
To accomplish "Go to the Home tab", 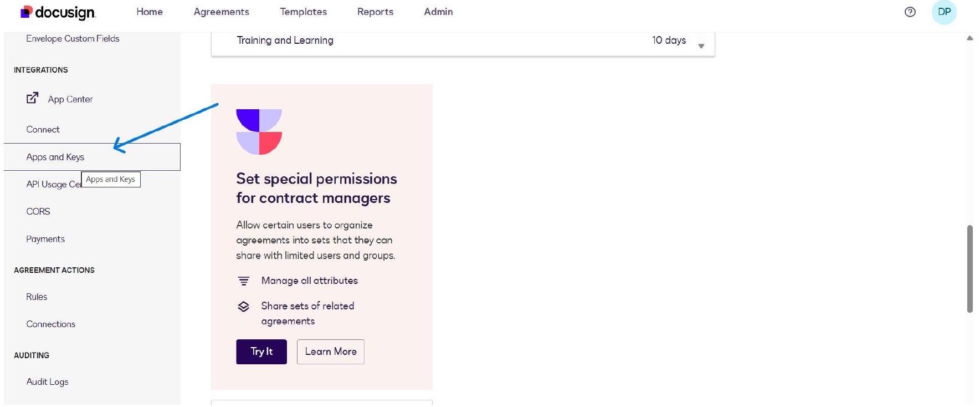I will point(150,12).
